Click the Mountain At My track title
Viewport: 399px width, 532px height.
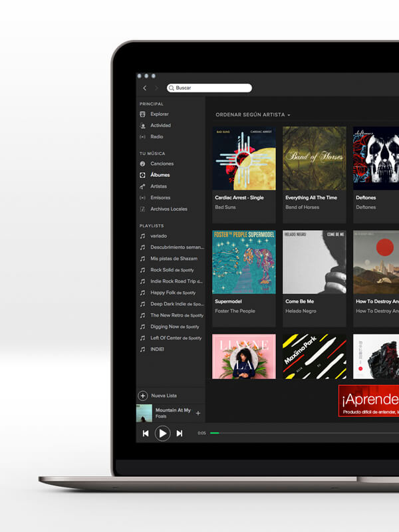pos(173,410)
